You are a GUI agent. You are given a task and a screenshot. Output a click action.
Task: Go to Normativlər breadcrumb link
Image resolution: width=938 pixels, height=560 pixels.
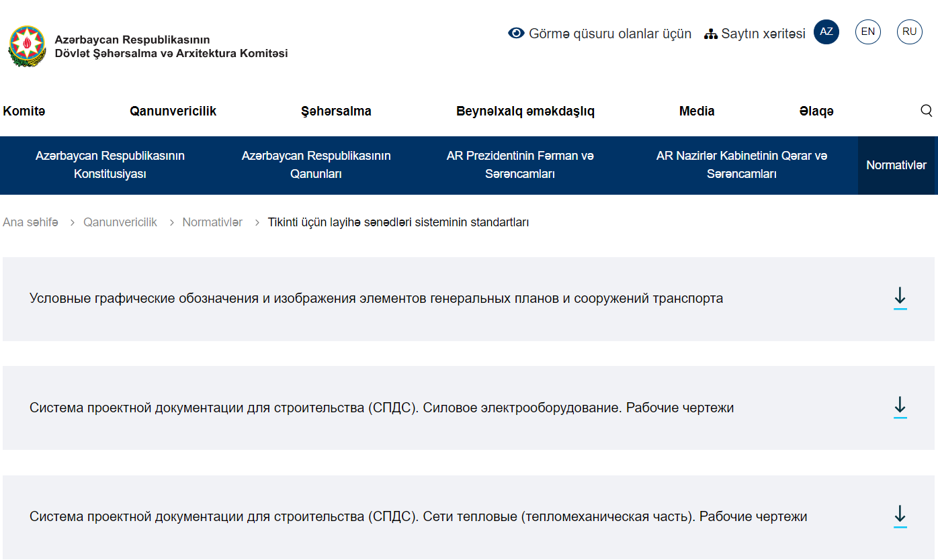point(212,222)
